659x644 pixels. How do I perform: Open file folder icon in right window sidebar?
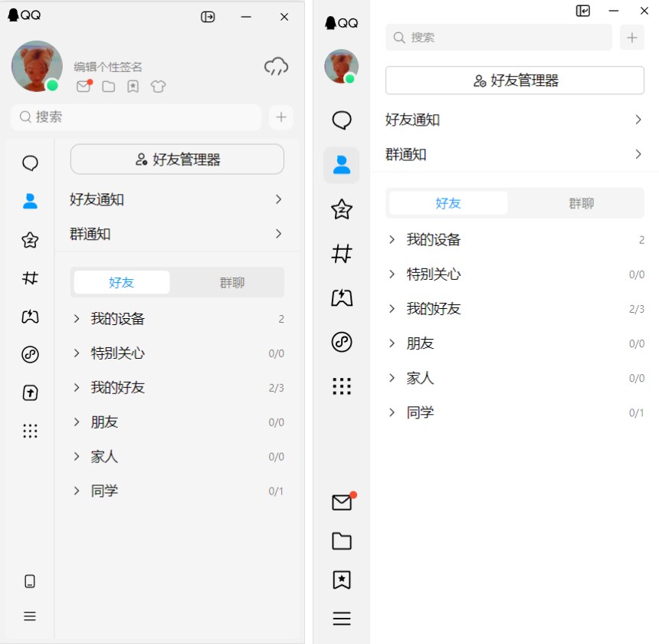342,541
